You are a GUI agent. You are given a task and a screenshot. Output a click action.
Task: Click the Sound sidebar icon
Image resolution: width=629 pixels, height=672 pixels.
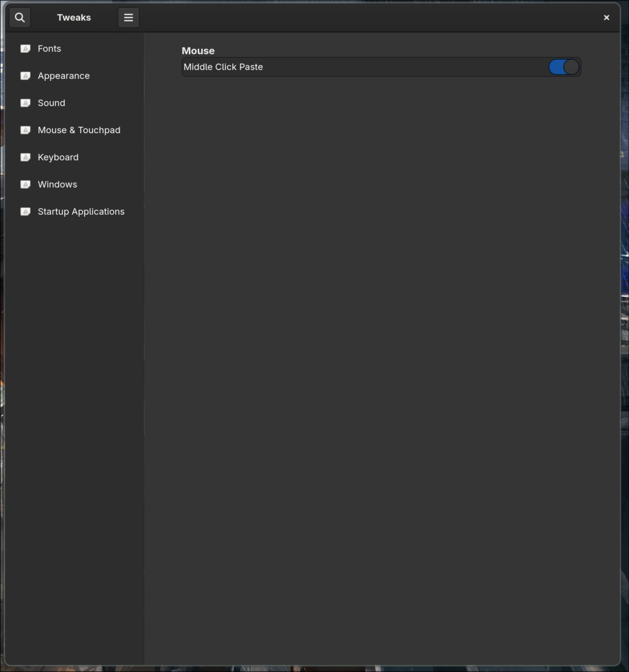coord(25,103)
